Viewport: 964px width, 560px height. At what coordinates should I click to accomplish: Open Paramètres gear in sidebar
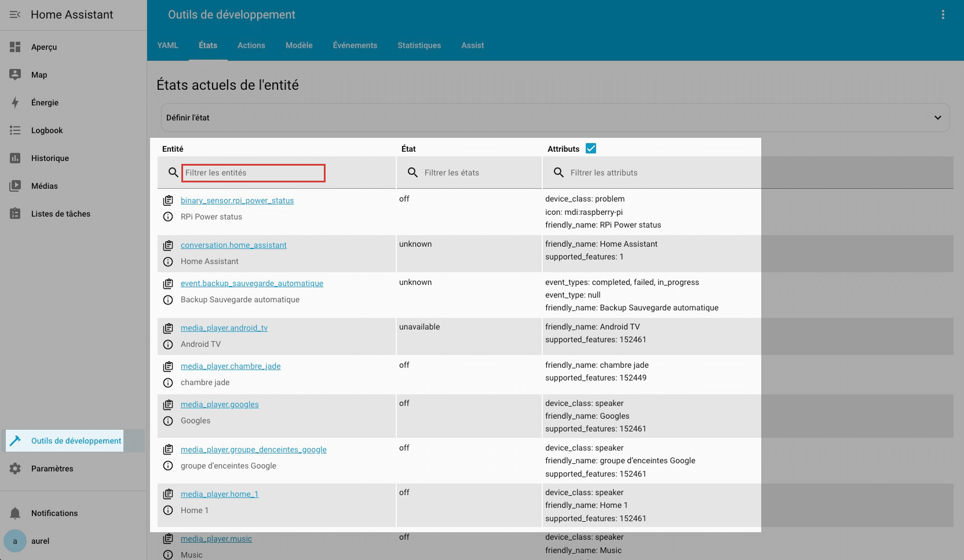pyautogui.click(x=15, y=469)
